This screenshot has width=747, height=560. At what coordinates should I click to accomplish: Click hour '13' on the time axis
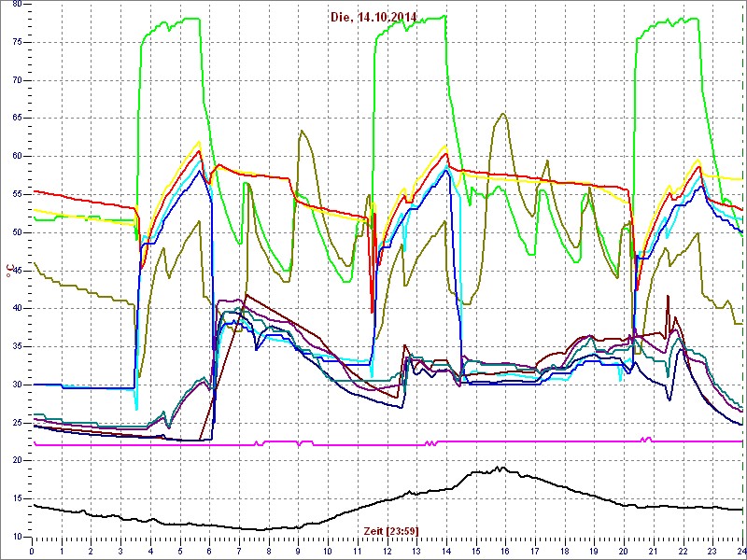[x=416, y=552]
